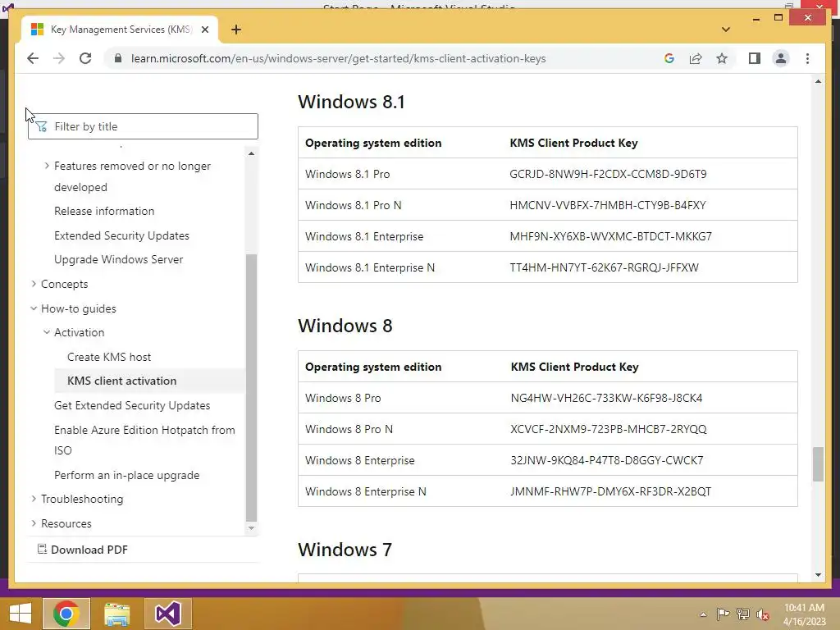This screenshot has height=630, width=840.
Task: Collapse the Activation subsection
Action: point(47,332)
